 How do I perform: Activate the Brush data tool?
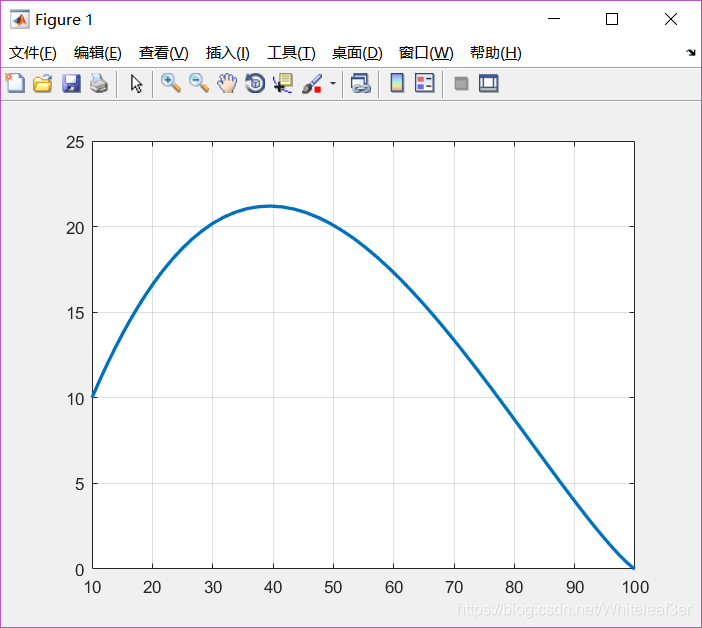tap(312, 84)
